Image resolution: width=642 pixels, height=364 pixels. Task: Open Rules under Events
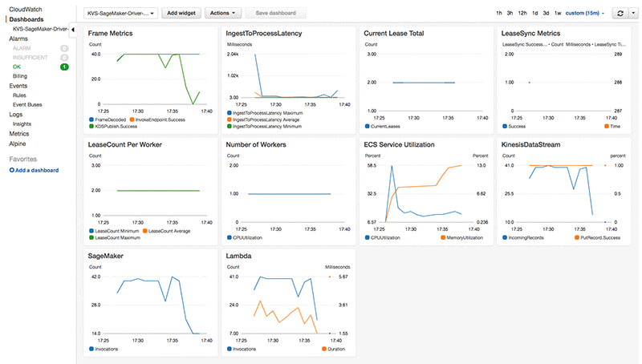[x=19, y=95]
